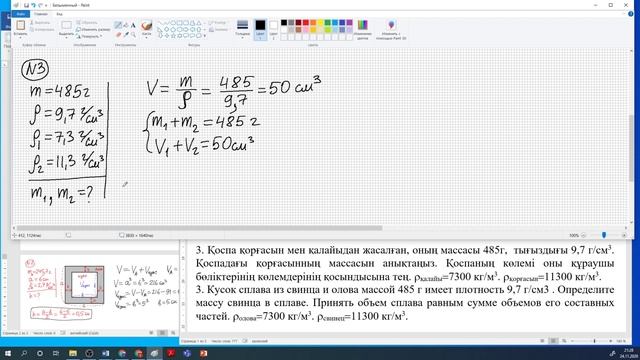Open Изменение цветов edit colors dialog
The image size is (640, 360).
pos(362,29)
